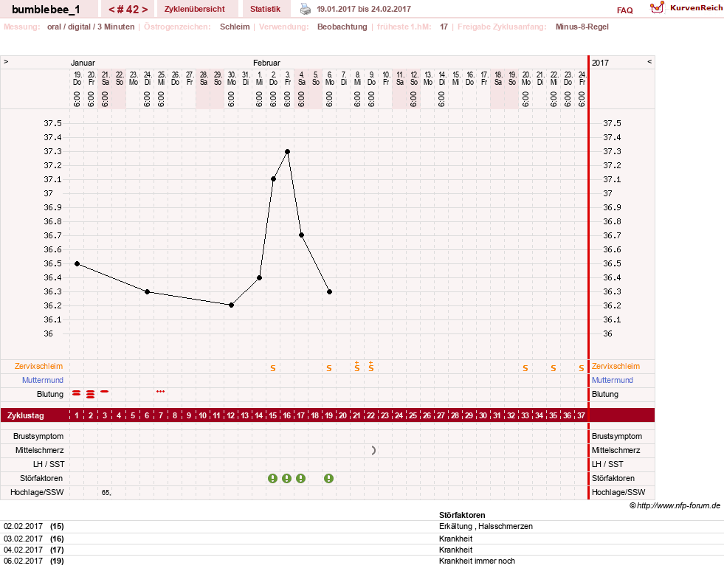Click the printer icon next to date range
This screenshot has width=724, height=588.
tap(306, 9)
